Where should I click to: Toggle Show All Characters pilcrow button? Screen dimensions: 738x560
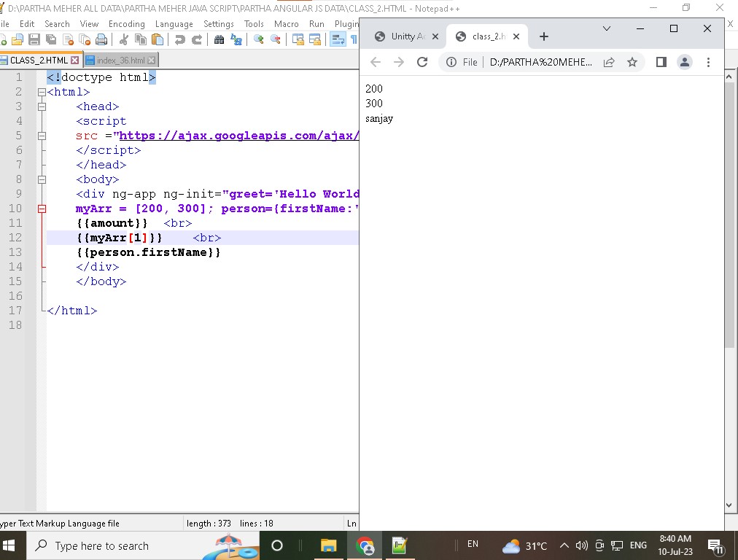point(354,40)
